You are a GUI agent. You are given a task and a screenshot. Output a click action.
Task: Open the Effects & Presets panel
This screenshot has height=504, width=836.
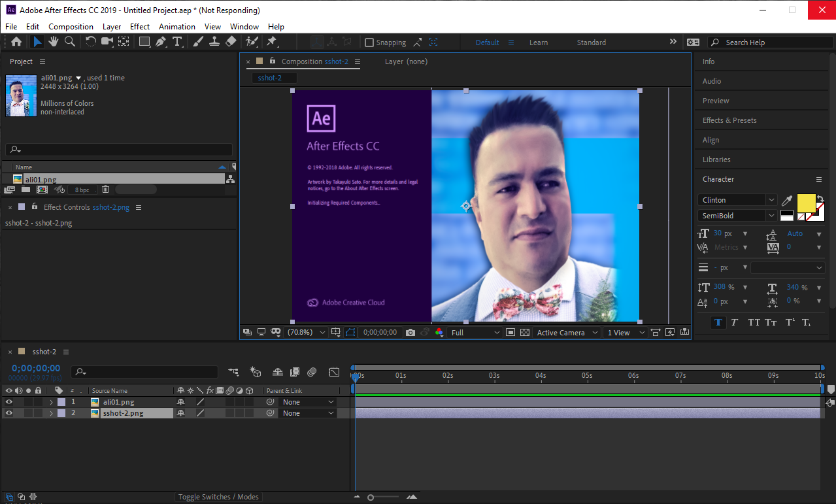pyautogui.click(x=729, y=120)
